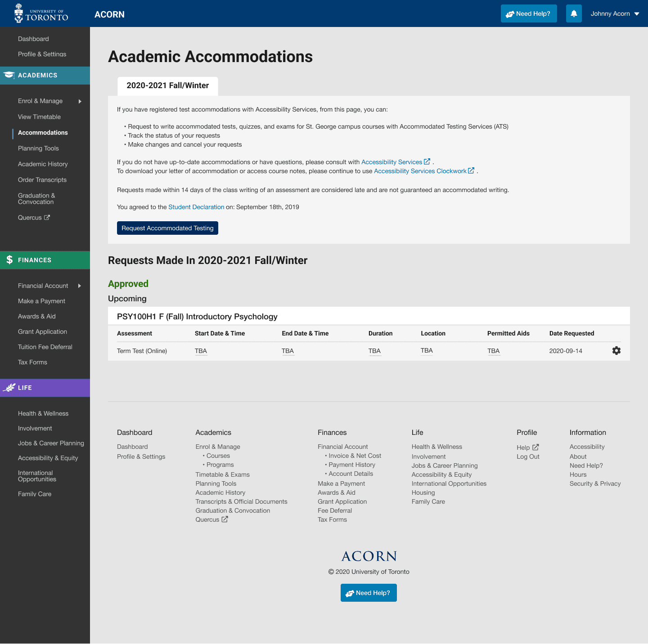Click the Academics graduation cap icon
Viewport: 648px width, 644px height.
(x=9, y=75)
